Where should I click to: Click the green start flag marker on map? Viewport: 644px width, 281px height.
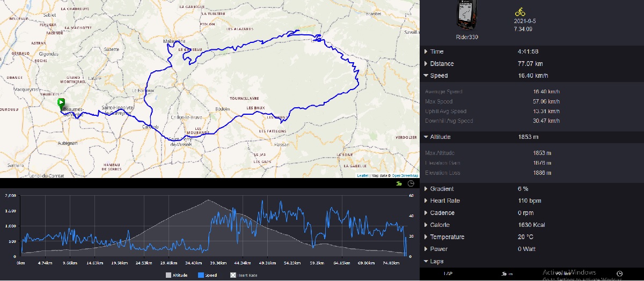(61, 103)
